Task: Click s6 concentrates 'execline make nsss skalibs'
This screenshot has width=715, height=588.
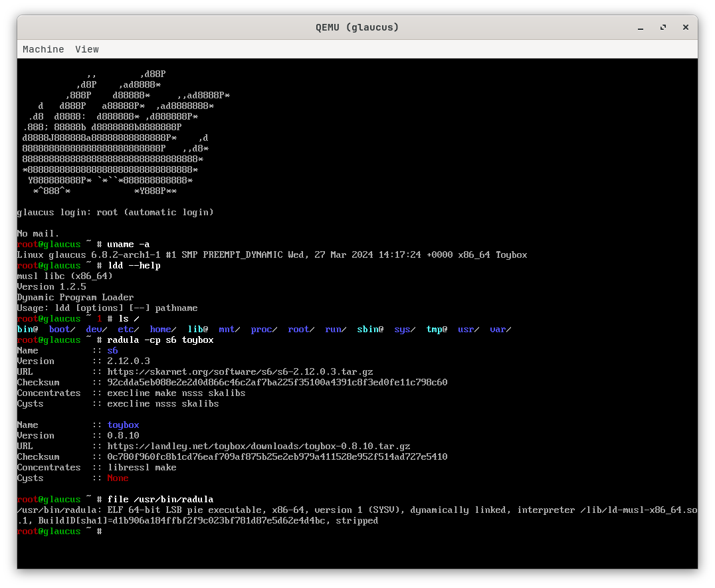Action: pyautogui.click(x=176, y=393)
